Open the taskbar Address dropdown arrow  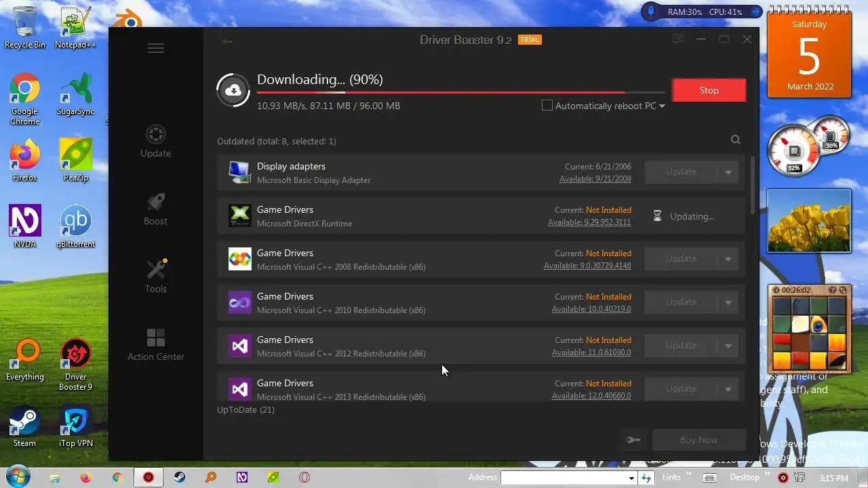[x=631, y=478]
